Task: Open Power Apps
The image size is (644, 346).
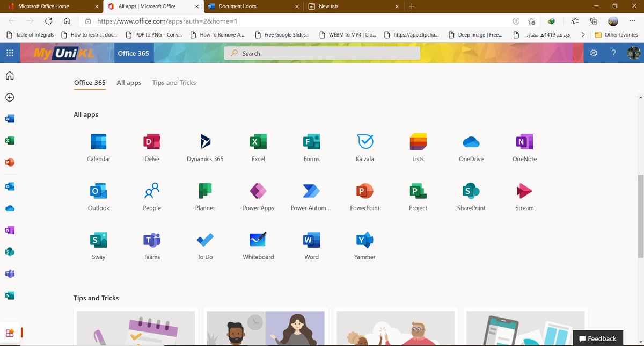Action: click(x=258, y=196)
